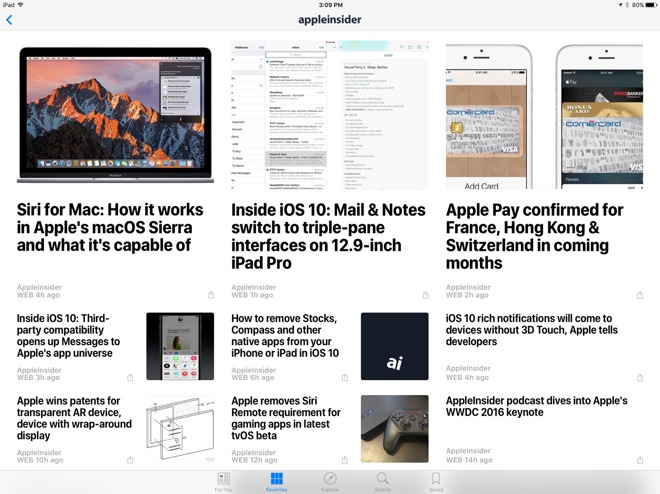The height and width of the screenshot is (494, 660).
Task: Read 'Siri for Mac: How it works' headline
Action: click(x=110, y=227)
